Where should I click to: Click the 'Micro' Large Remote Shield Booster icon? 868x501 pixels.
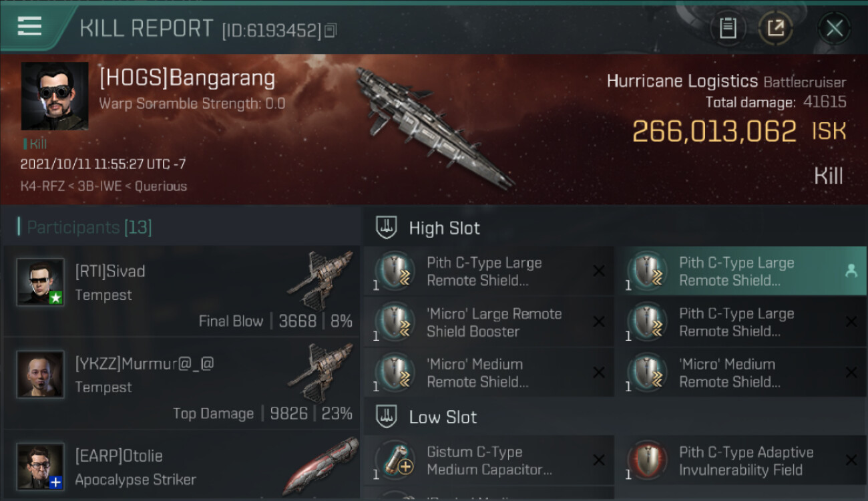(x=394, y=322)
